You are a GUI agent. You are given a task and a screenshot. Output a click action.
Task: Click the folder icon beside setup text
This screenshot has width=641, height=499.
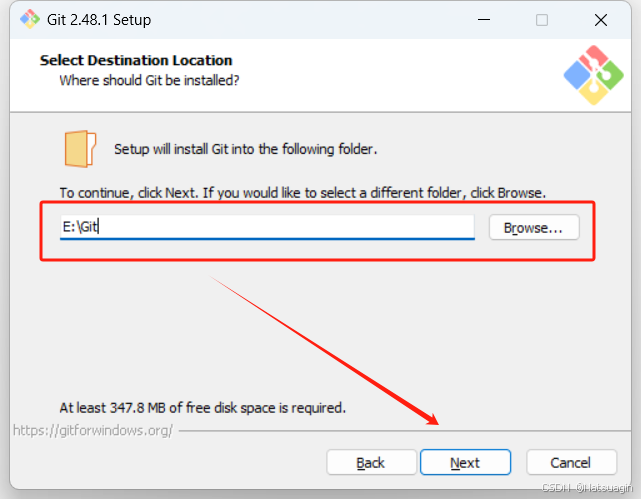coord(80,149)
